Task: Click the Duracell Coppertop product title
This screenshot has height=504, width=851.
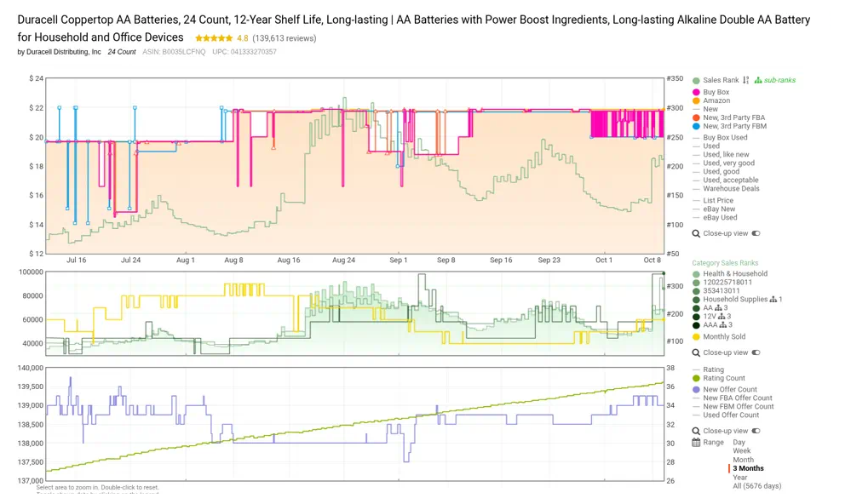Action: [x=413, y=28]
